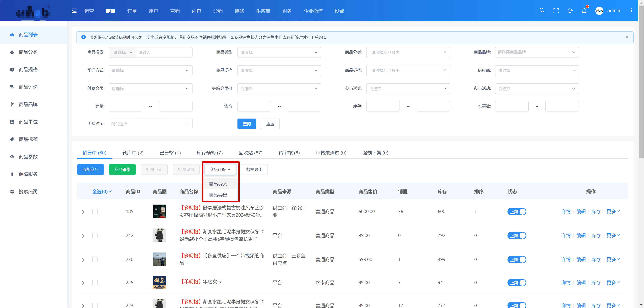
Task: Click the search magnifier icon in header
Action: [542, 11]
